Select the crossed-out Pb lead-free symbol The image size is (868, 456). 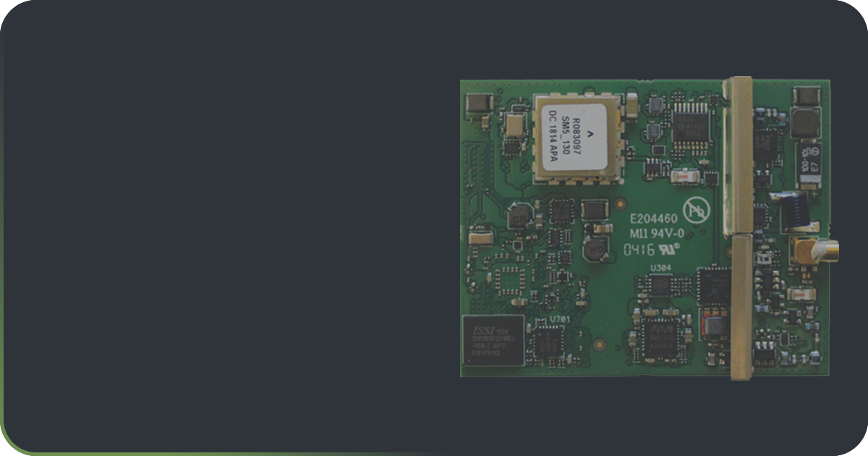(697, 210)
